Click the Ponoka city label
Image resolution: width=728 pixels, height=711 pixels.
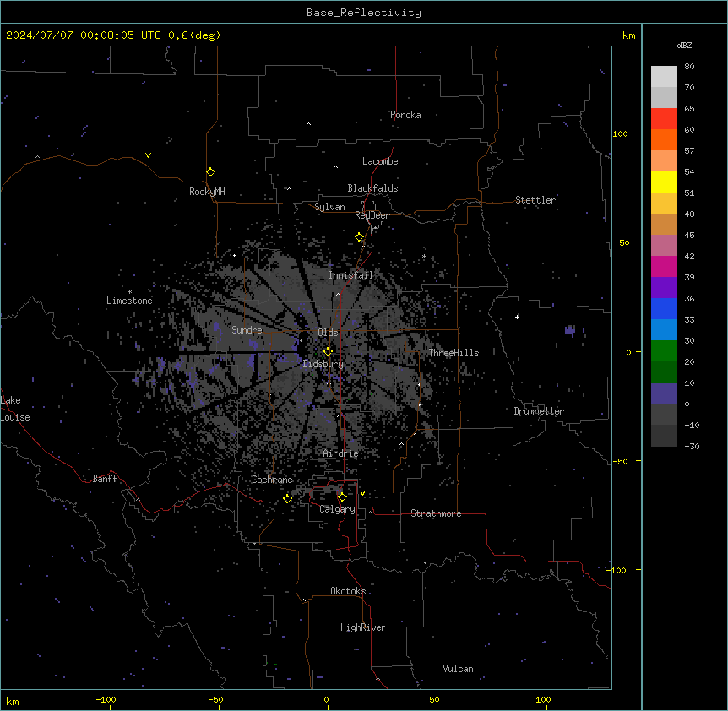tap(405, 115)
